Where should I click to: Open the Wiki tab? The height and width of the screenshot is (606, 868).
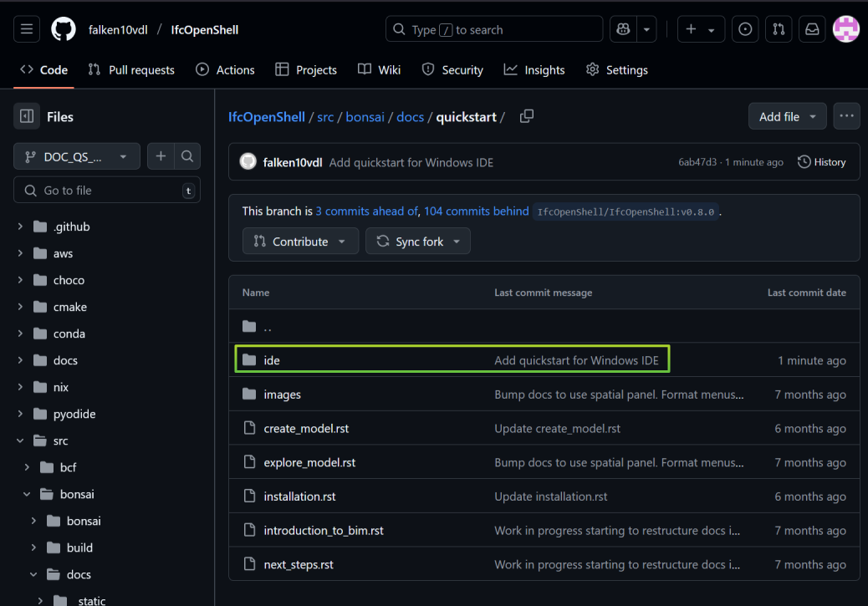click(x=379, y=69)
